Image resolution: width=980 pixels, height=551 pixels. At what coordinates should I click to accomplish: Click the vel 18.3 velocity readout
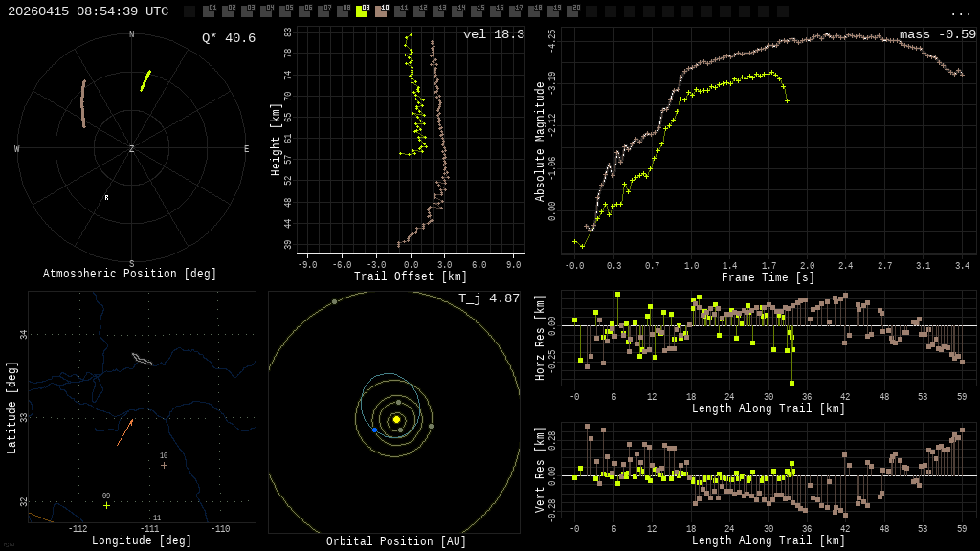point(493,34)
